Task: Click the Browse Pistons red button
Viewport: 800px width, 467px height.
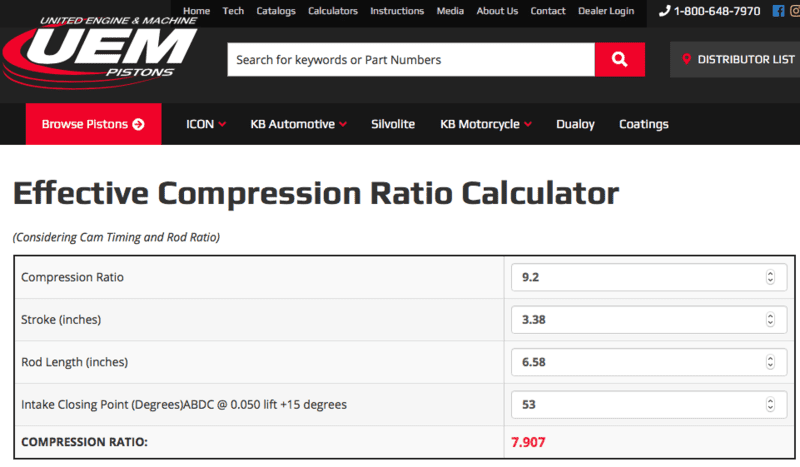Action: 93,124
